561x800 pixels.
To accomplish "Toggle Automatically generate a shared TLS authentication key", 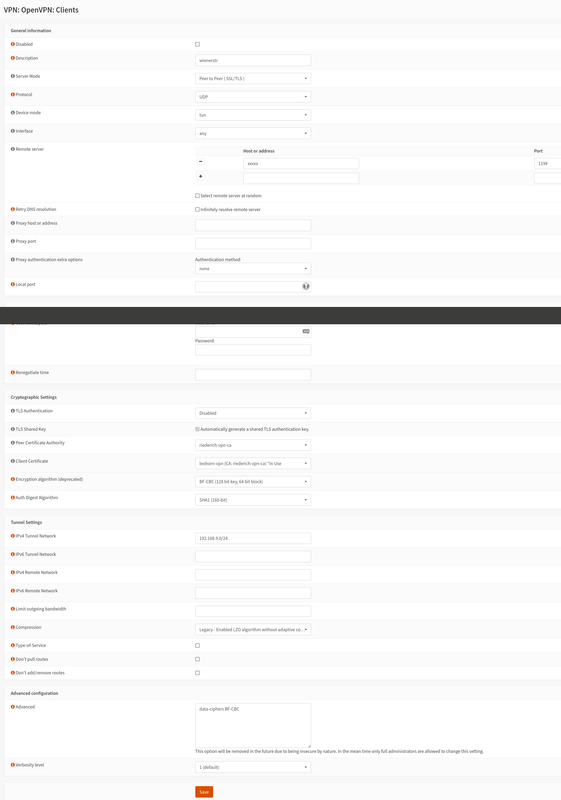I will [197, 429].
